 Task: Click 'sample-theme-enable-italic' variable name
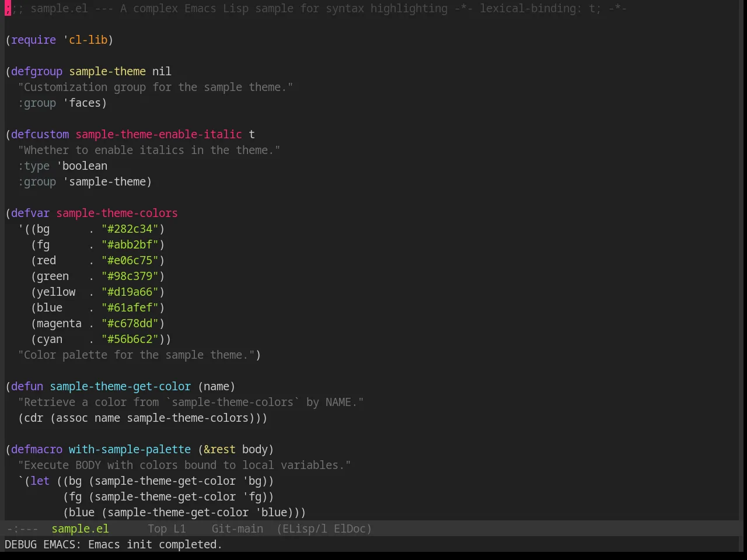tap(159, 134)
